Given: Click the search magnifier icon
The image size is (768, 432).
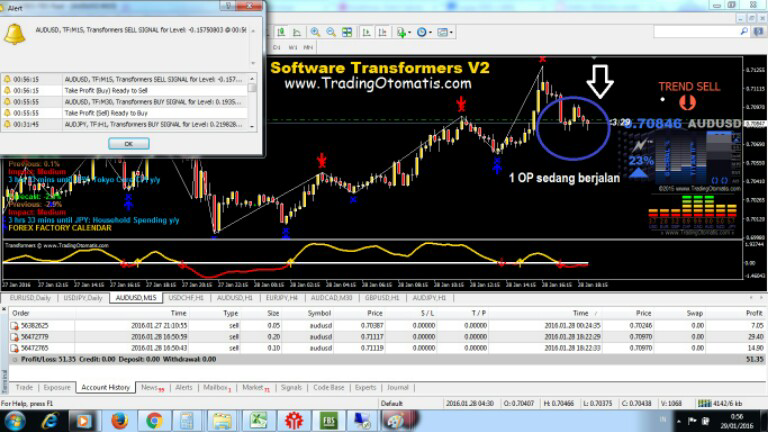Looking at the screenshot, I should click(x=744, y=32).
